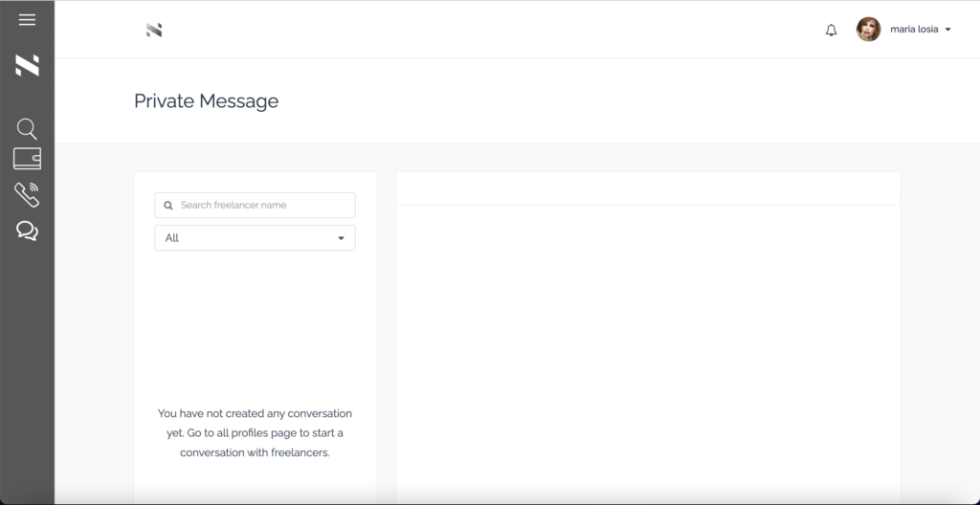Click the magnifier icon in the search box
This screenshot has width=980, height=505.
pyautogui.click(x=169, y=206)
